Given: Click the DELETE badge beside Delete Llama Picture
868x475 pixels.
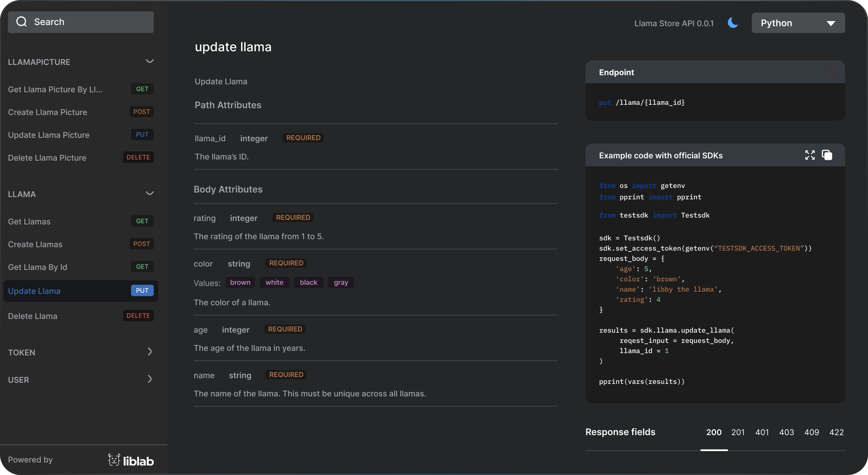Looking at the screenshot, I should point(138,157).
